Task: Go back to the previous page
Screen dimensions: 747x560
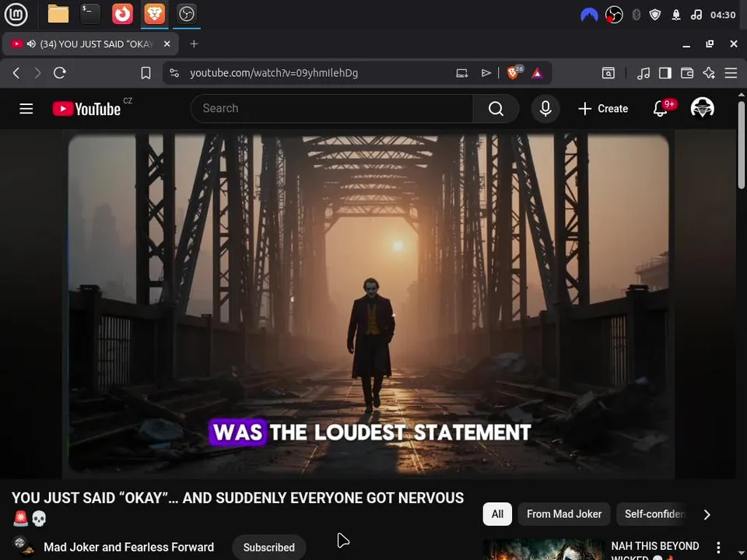Action: tap(16, 73)
